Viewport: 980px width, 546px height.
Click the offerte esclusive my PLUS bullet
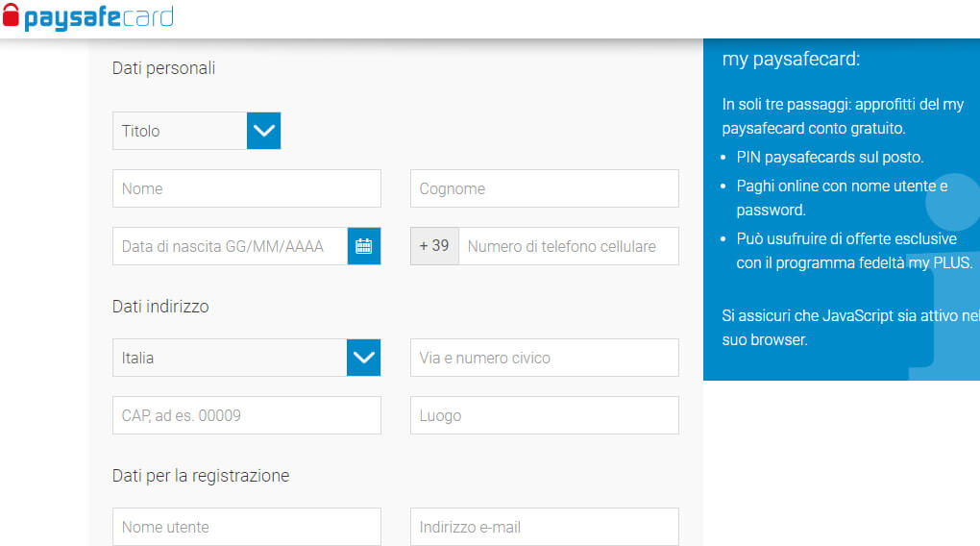pyautogui.click(x=854, y=251)
